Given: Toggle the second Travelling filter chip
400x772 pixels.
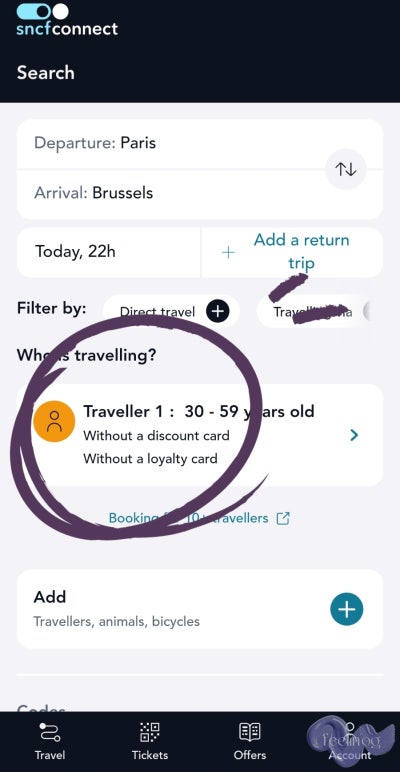Looking at the screenshot, I should pos(313,311).
